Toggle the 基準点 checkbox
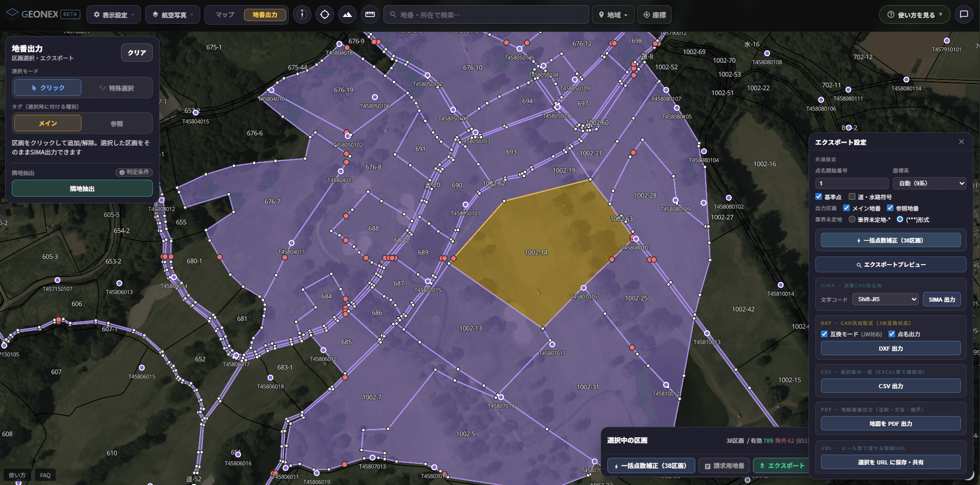The height and width of the screenshot is (485, 980). pyautogui.click(x=818, y=197)
